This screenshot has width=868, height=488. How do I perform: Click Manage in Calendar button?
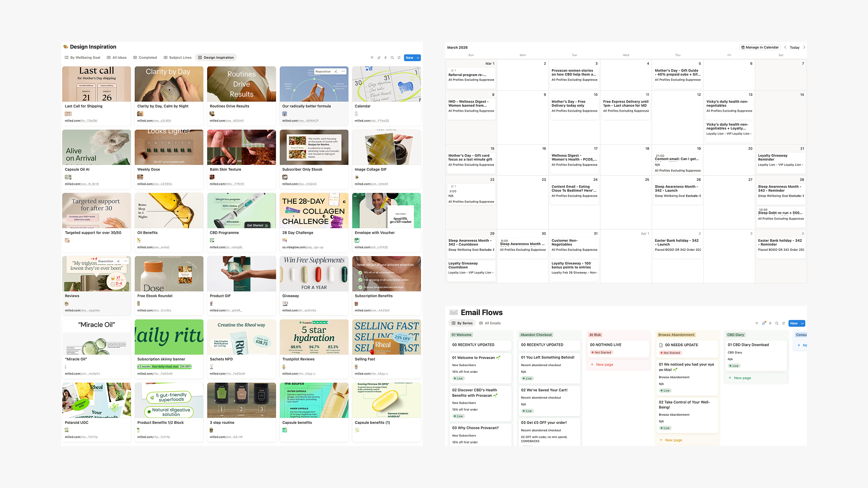(760, 47)
